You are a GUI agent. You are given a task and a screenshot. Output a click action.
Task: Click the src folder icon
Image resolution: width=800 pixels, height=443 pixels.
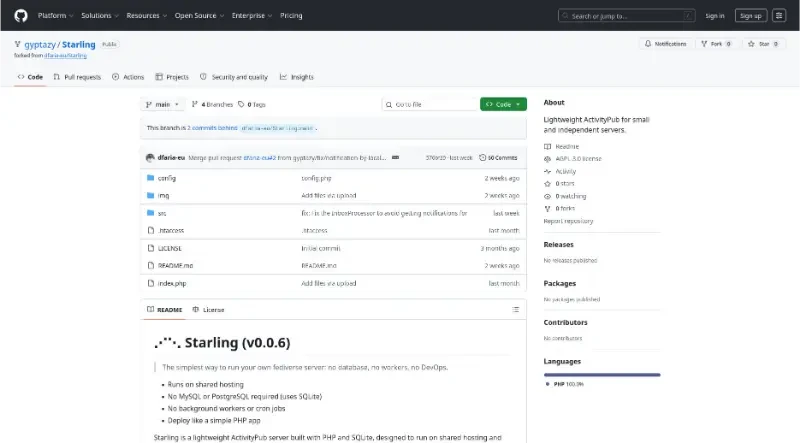(151, 213)
